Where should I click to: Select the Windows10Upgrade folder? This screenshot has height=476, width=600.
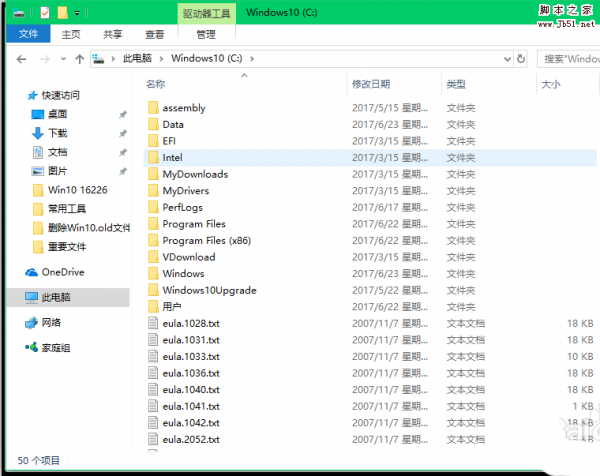pyautogui.click(x=209, y=290)
